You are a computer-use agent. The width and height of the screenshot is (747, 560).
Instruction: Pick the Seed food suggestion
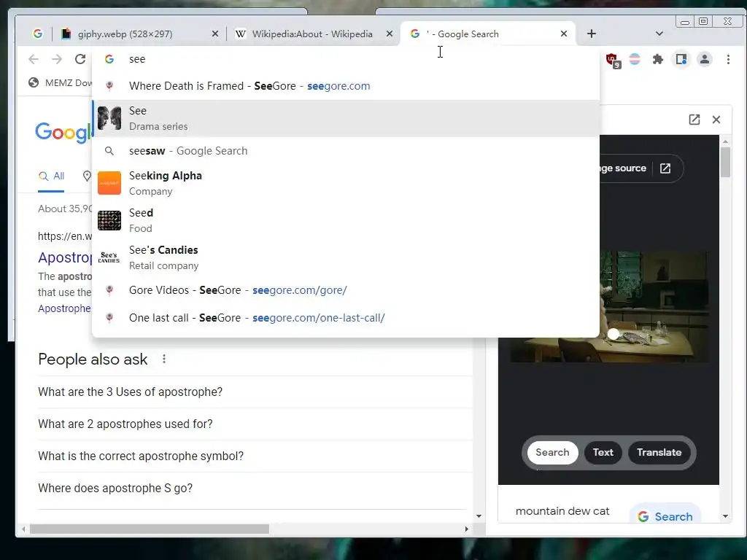(x=345, y=220)
